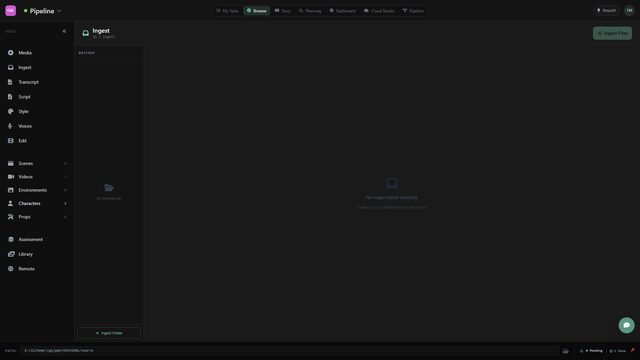This screenshot has width=640, height=360.
Task: Switch to the Browse tab
Action: 257,11
